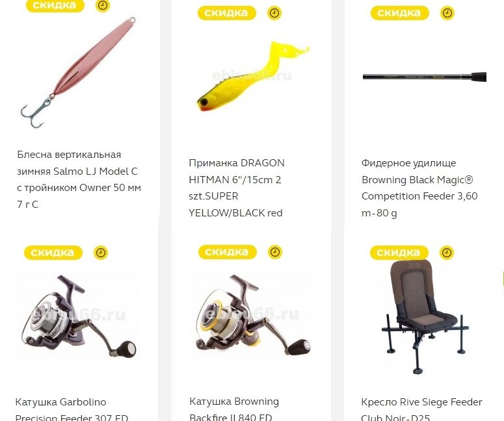
Task: Open the black Browning feeder rod image
Action: (424, 77)
